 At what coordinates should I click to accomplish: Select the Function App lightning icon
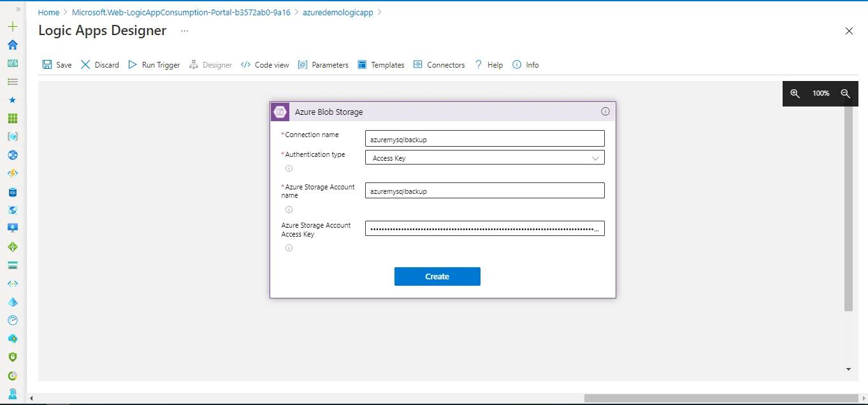point(12,172)
